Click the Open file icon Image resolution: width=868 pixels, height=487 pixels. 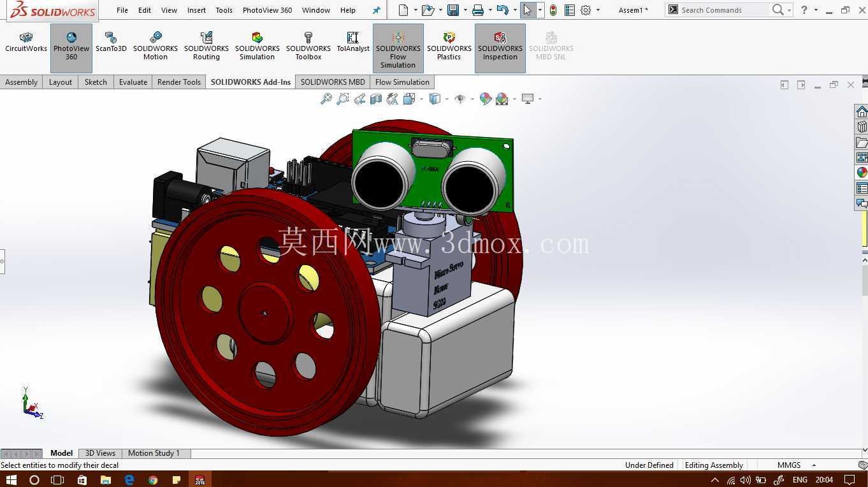tap(428, 10)
